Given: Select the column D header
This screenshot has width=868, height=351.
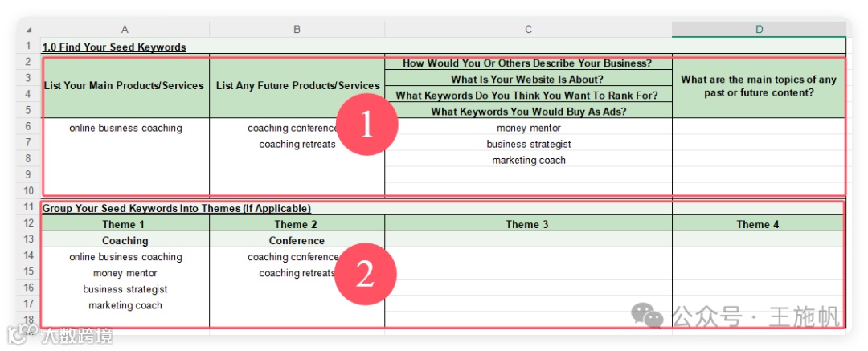Looking at the screenshot, I should [x=759, y=30].
